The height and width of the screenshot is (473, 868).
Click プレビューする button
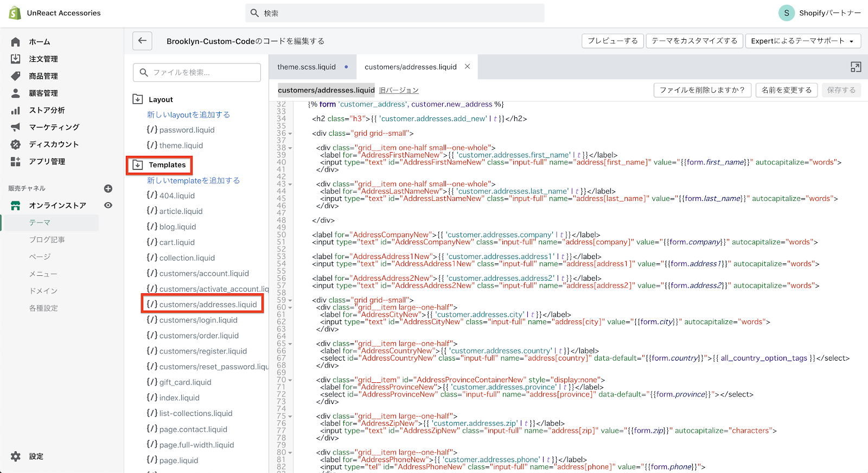tap(612, 41)
